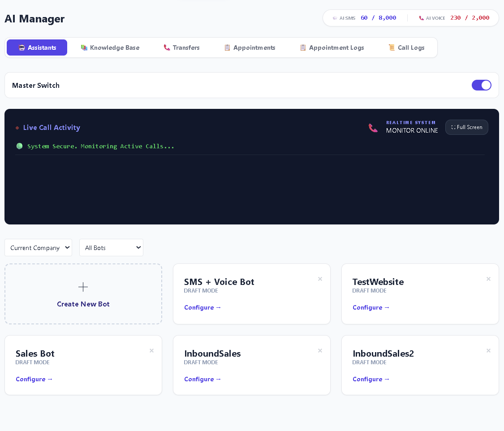This screenshot has width=504, height=431.
Task: Click the red dot beside Live Call Activity
Action: tap(17, 128)
